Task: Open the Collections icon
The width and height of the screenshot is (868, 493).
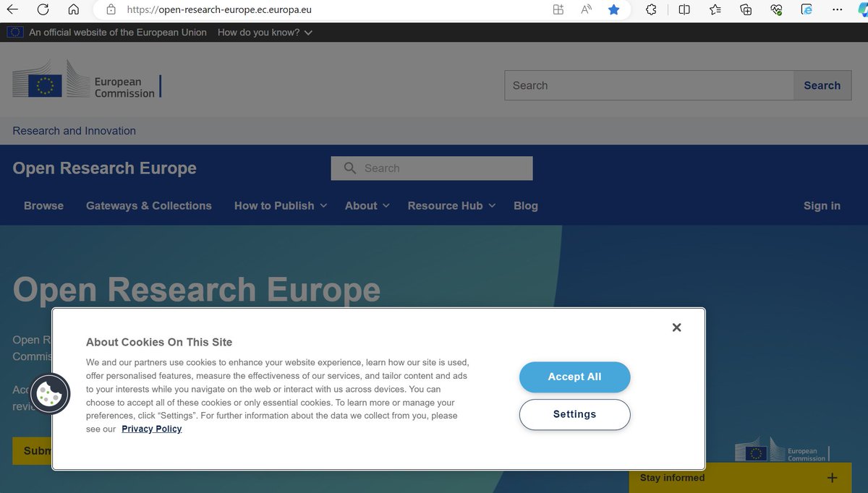Action: click(746, 10)
